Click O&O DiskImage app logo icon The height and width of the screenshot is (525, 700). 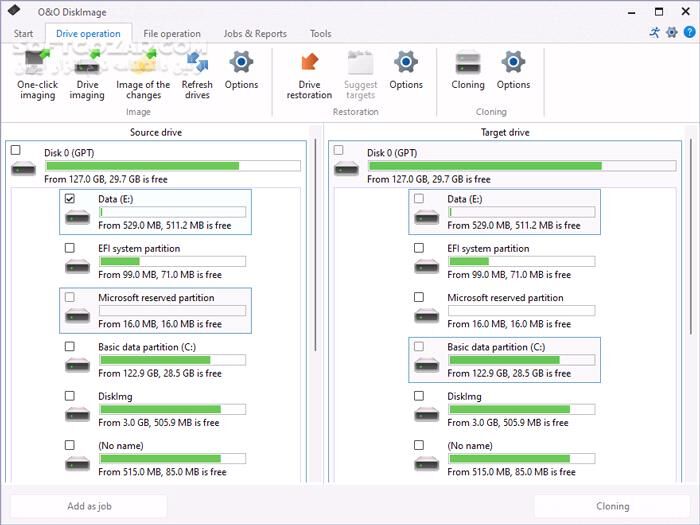14,10
